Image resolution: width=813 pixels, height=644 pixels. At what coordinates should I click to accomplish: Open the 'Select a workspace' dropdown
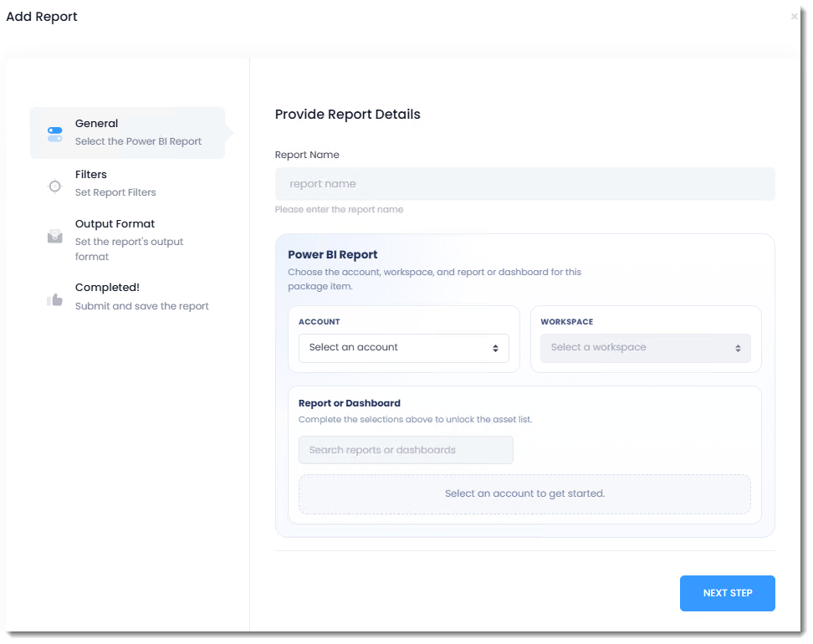(645, 348)
